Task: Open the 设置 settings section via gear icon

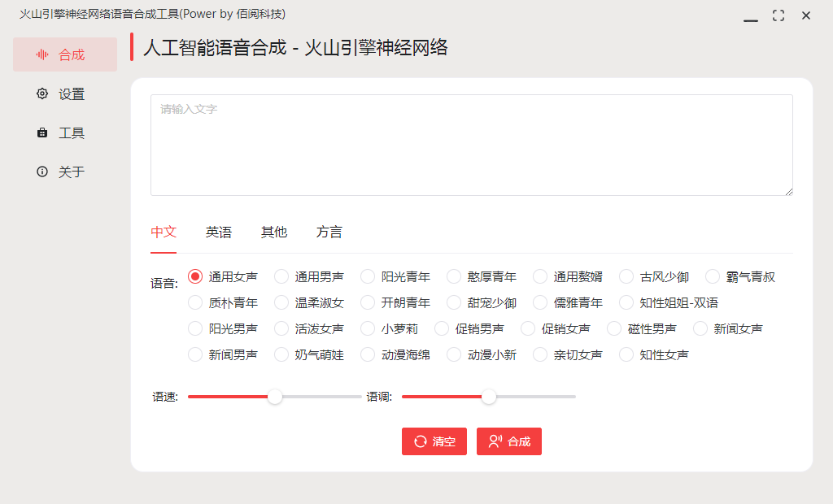Action: pyautogui.click(x=41, y=93)
